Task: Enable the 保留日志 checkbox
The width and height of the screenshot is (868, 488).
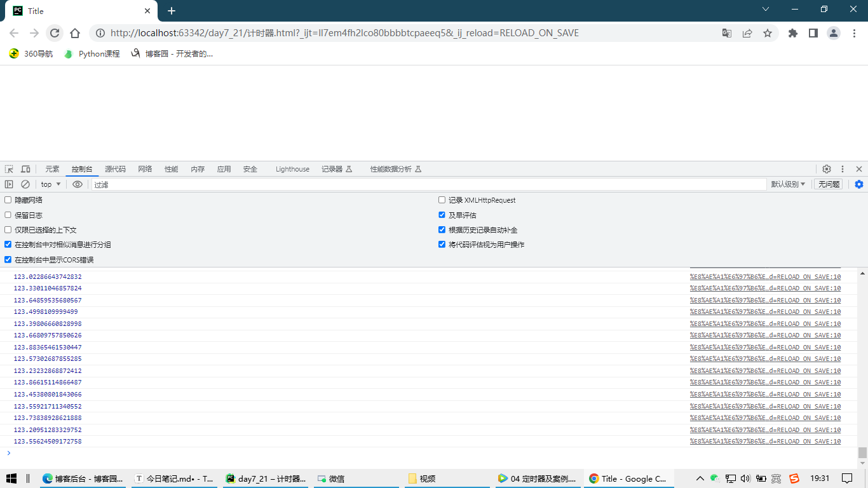Action: coord(8,215)
